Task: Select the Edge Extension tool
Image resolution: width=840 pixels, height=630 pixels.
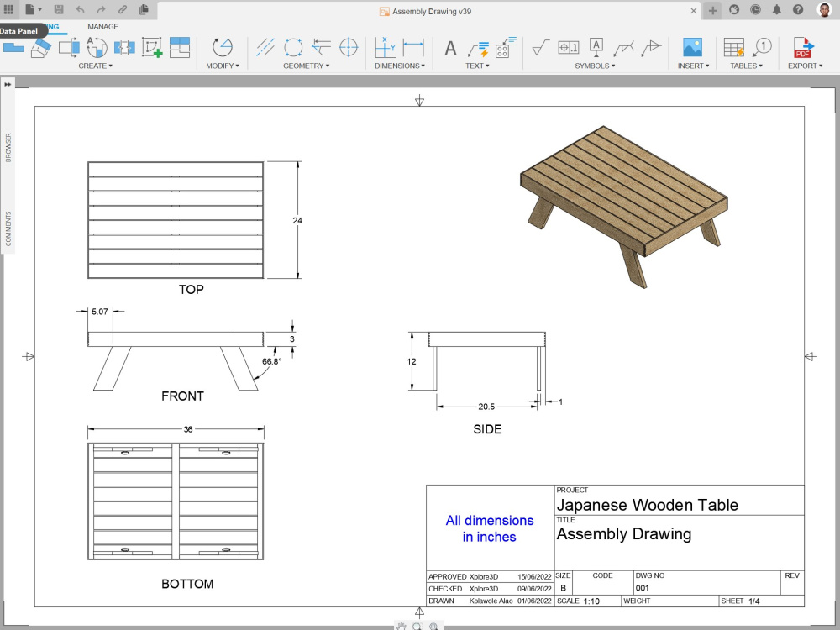Action: click(x=321, y=48)
